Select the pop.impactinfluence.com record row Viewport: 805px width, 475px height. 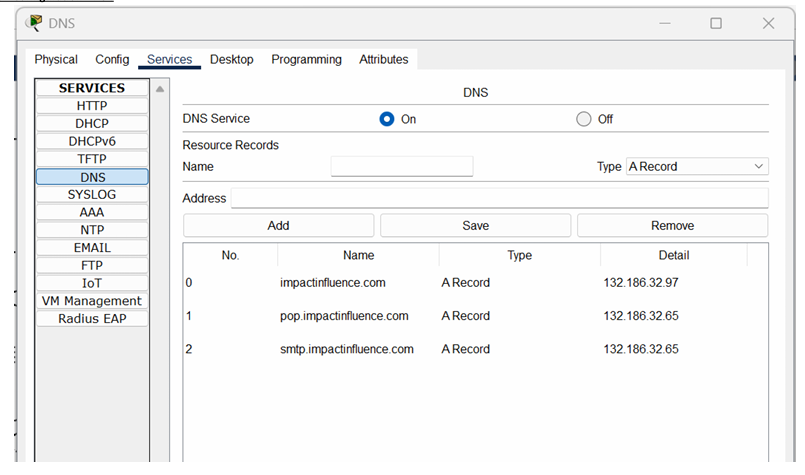click(x=475, y=316)
